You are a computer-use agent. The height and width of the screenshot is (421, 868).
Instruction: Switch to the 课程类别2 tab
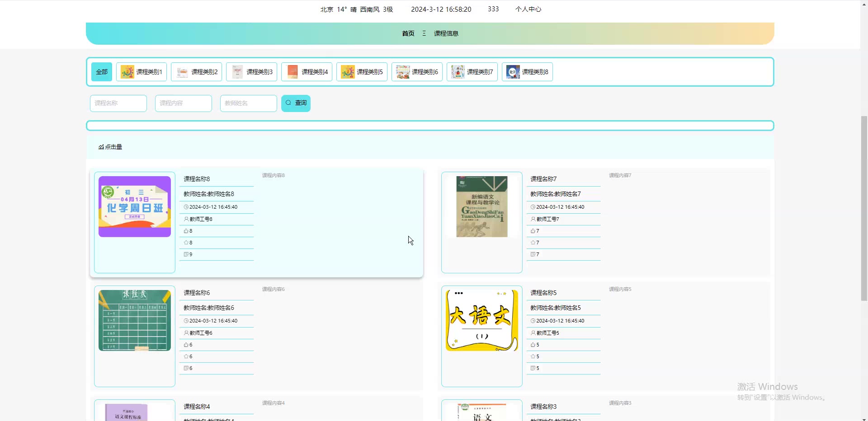(197, 72)
